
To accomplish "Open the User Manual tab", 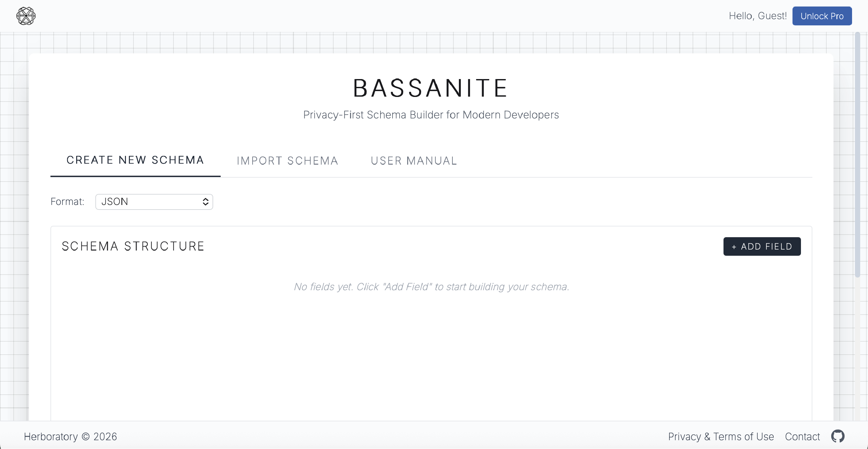I will click(x=414, y=161).
